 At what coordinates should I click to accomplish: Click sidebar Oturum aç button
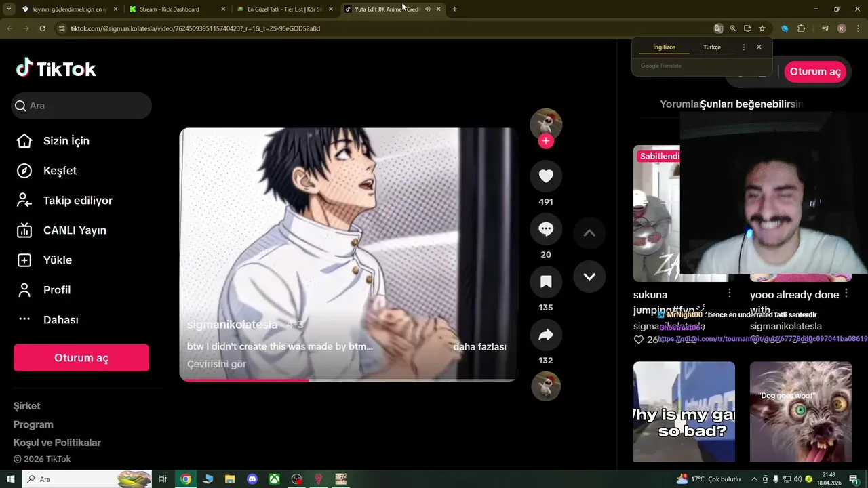click(81, 358)
